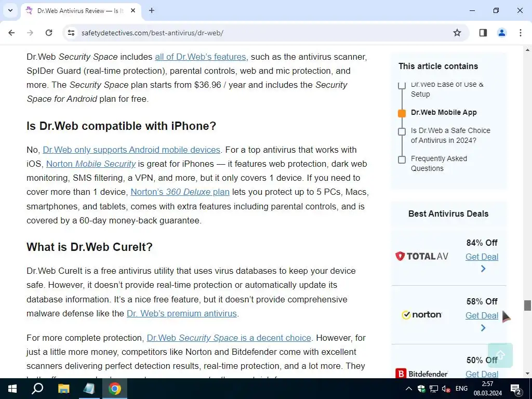This screenshot has height=399, width=532.
Task: Click marker beside Frequently Asked Questions
Action: pos(402,159)
